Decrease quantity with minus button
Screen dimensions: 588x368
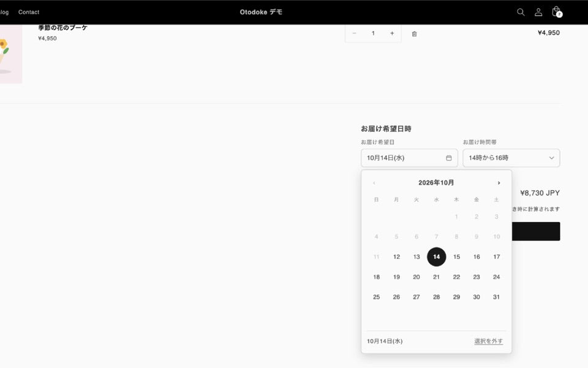tap(354, 33)
